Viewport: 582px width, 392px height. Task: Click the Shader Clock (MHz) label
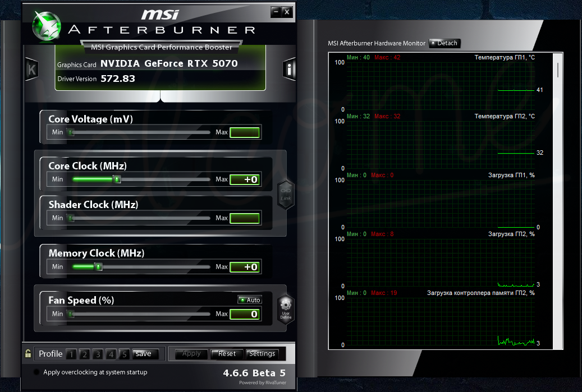[93, 205]
